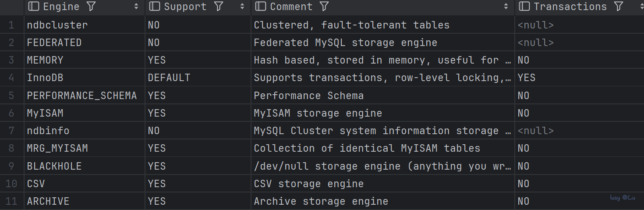Select the BLACKHOLE engine cell
This screenshot has width=644, height=210.
pyautogui.click(x=54, y=166)
